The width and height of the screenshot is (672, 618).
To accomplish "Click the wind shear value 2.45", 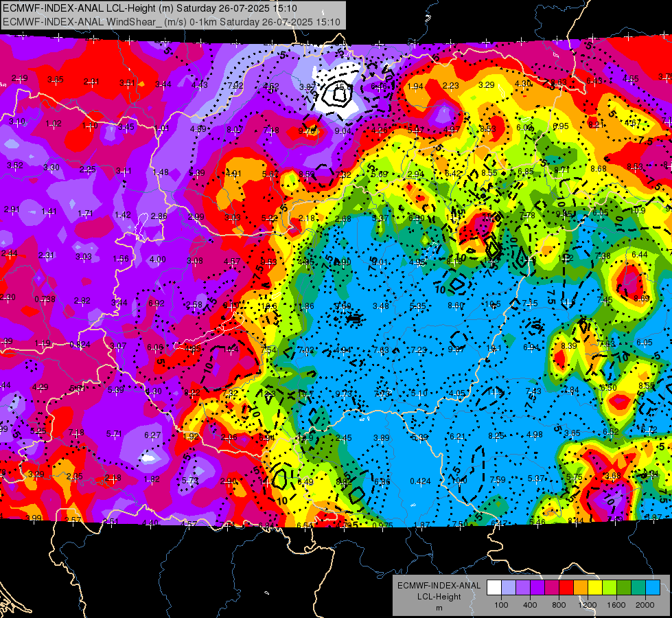I will (344, 438).
